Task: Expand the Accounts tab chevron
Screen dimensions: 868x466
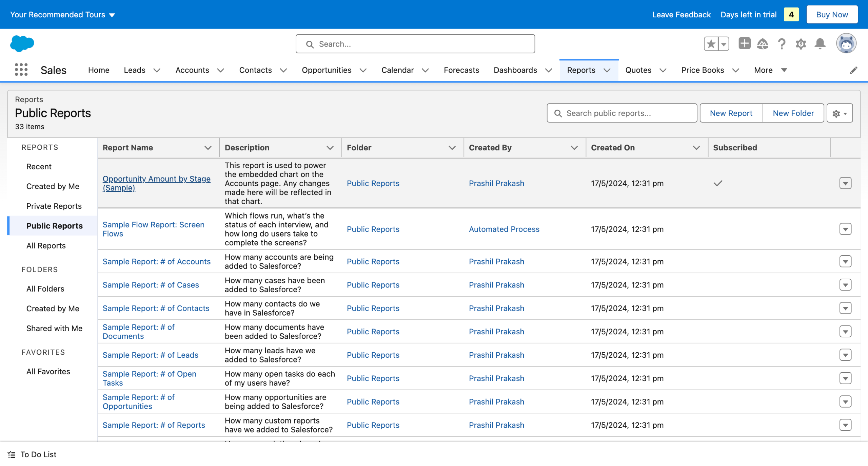Action: pos(220,70)
